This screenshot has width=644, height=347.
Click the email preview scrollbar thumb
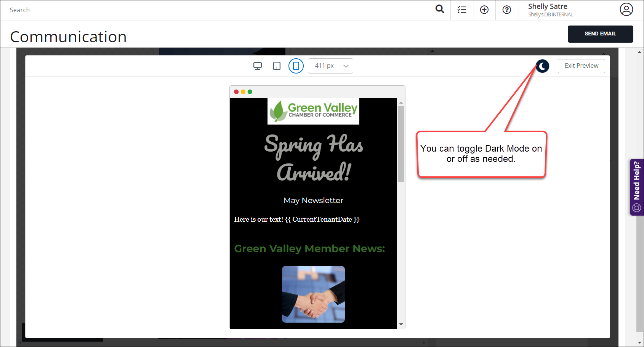tap(401, 144)
